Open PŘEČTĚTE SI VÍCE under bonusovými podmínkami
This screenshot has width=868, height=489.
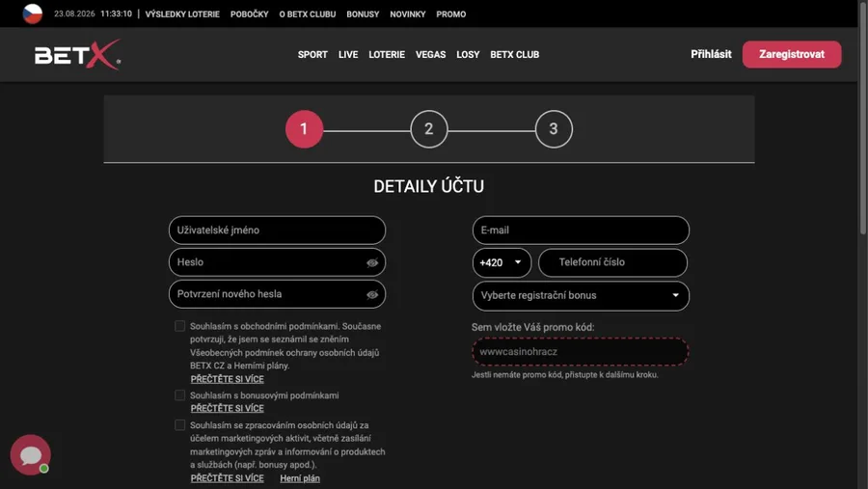point(227,408)
